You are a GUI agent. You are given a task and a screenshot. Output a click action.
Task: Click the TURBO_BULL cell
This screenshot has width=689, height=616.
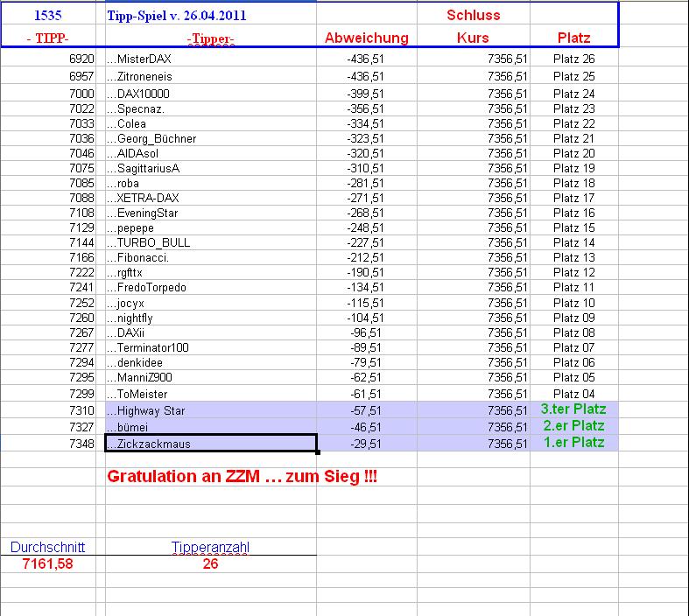(x=210, y=242)
